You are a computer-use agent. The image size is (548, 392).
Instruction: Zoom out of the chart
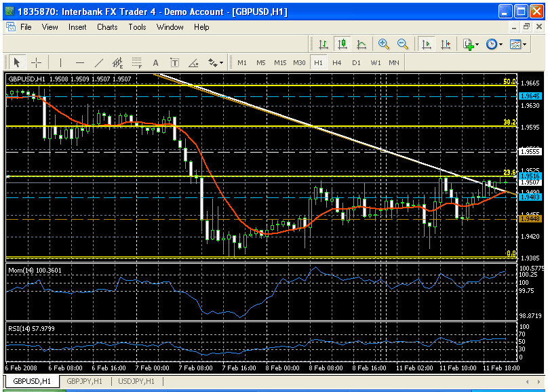(403, 44)
